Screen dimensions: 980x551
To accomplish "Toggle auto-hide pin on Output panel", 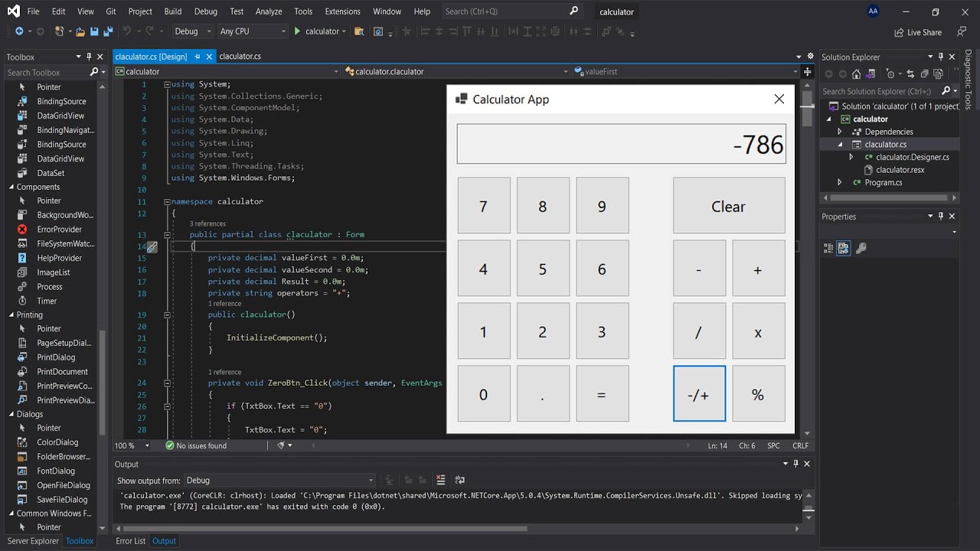I will [x=795, y=464].
